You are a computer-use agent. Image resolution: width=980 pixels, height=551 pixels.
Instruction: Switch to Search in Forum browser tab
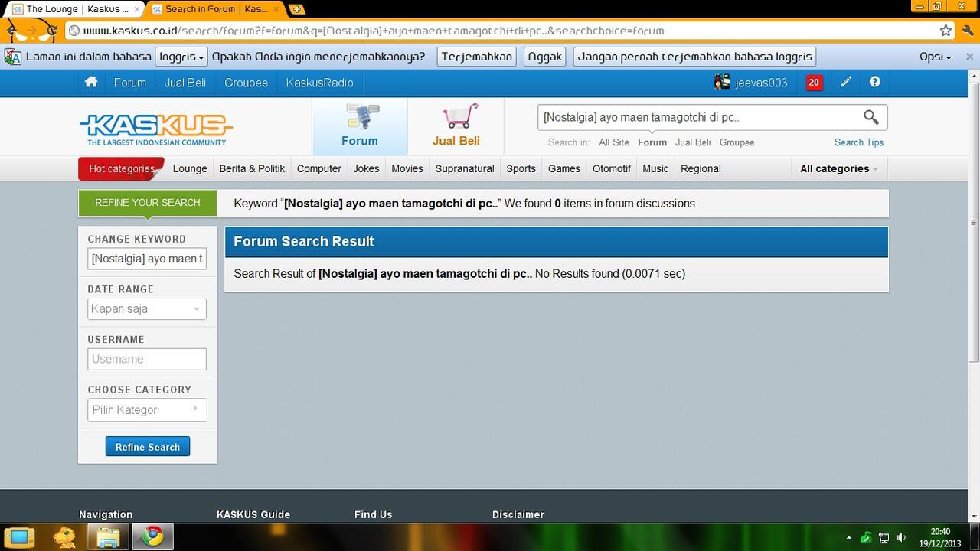point(216,9)
